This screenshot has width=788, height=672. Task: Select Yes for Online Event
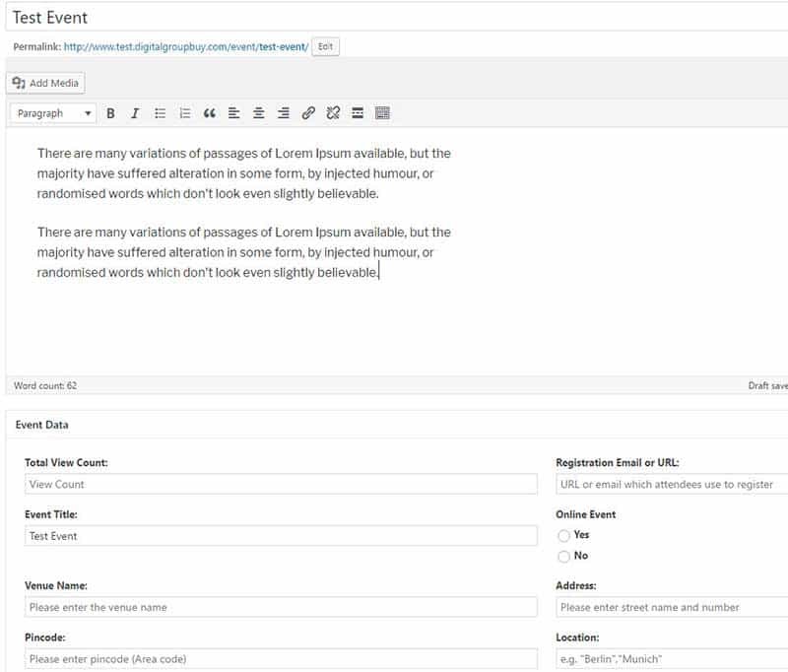coord(563,536)
